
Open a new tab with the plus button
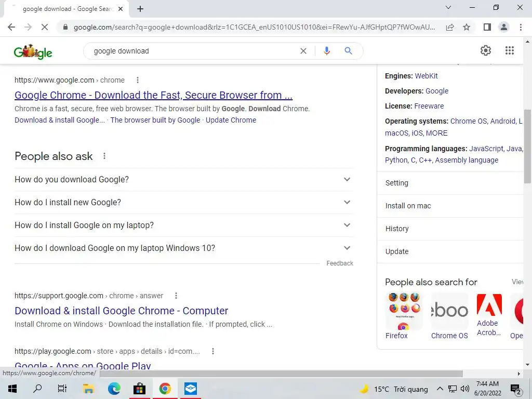(x=140, y=9)
